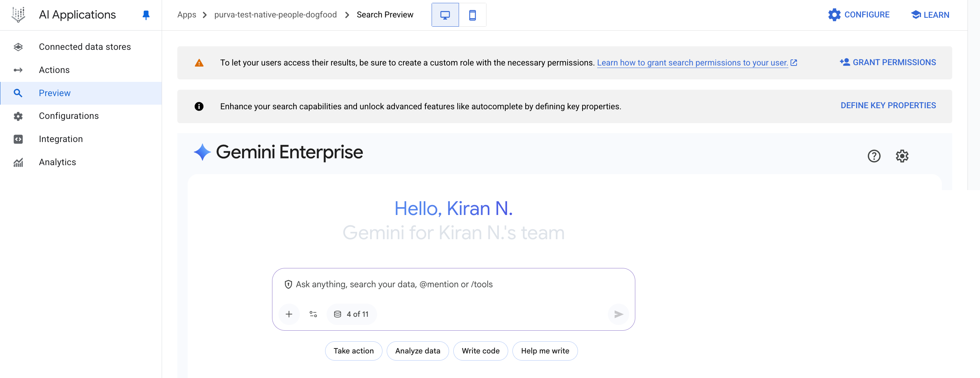Select Integration from the sidebar
The image size is (980, 378).
click(x=61, y=139)
